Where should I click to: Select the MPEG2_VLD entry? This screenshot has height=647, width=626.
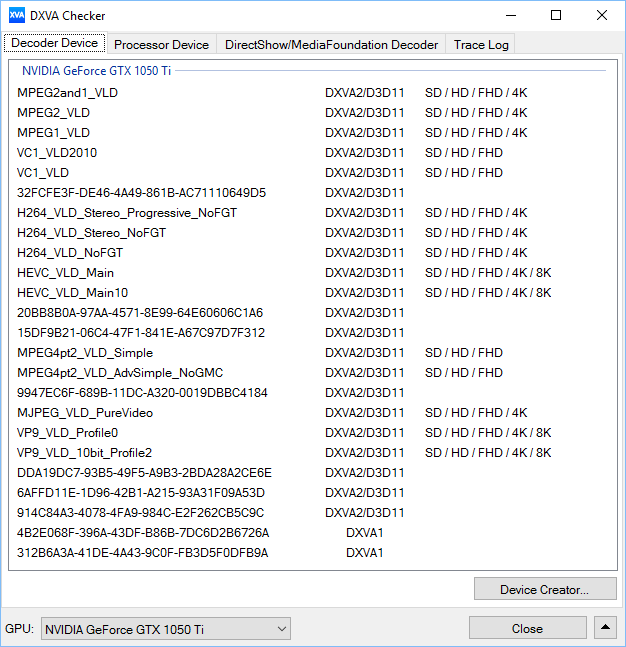(53, 113)
